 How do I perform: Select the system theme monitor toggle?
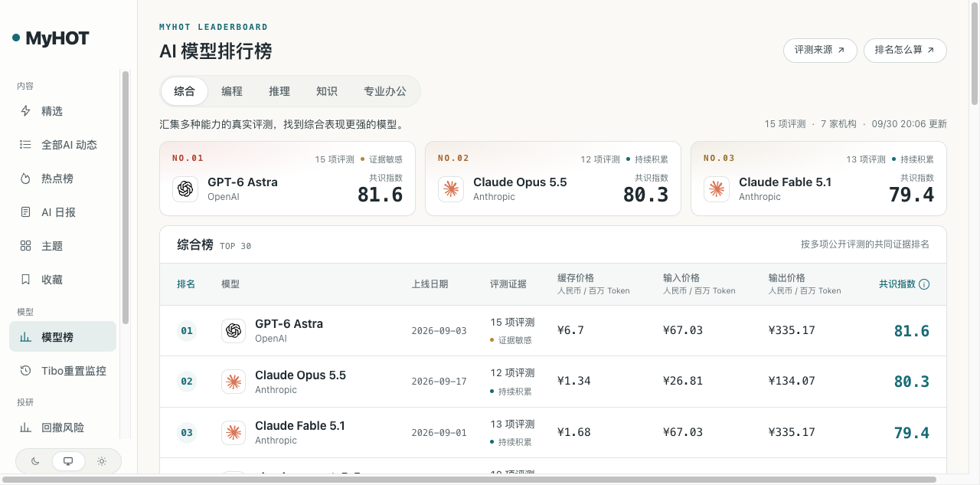pos(68,461)
